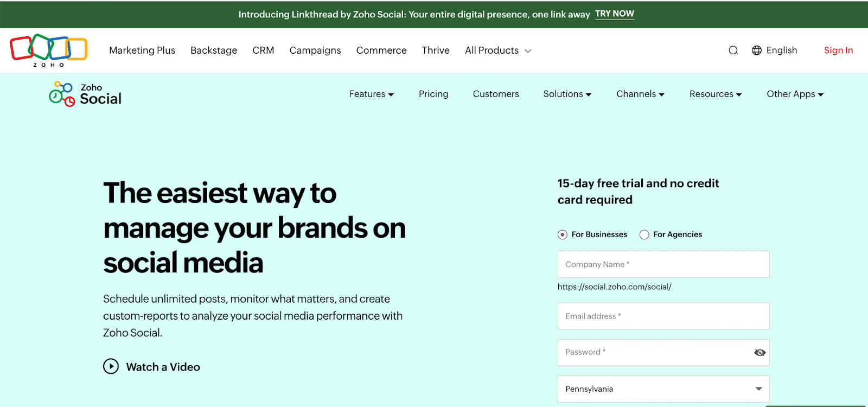Open the Pennsylvania state dropdown
868x407 pixels.
tap(663, 389)
